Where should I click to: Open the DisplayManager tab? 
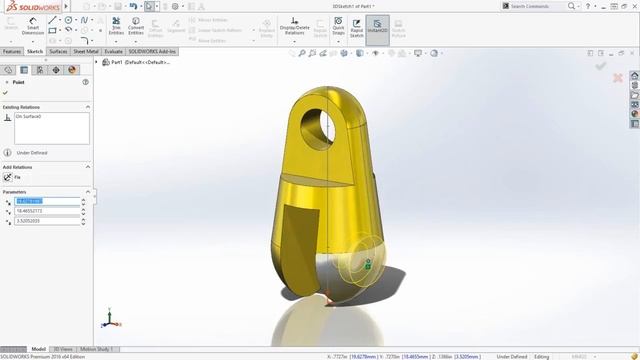point(72,70)
